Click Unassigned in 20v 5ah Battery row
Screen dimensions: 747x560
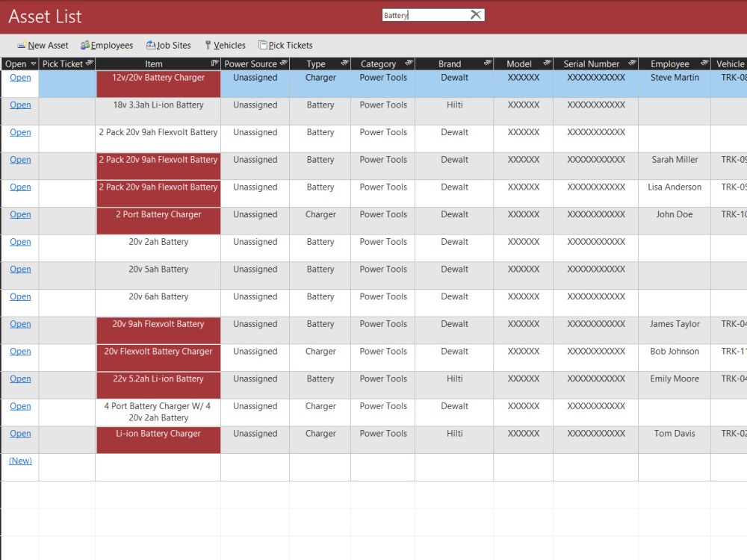click(x=255, y=276)
